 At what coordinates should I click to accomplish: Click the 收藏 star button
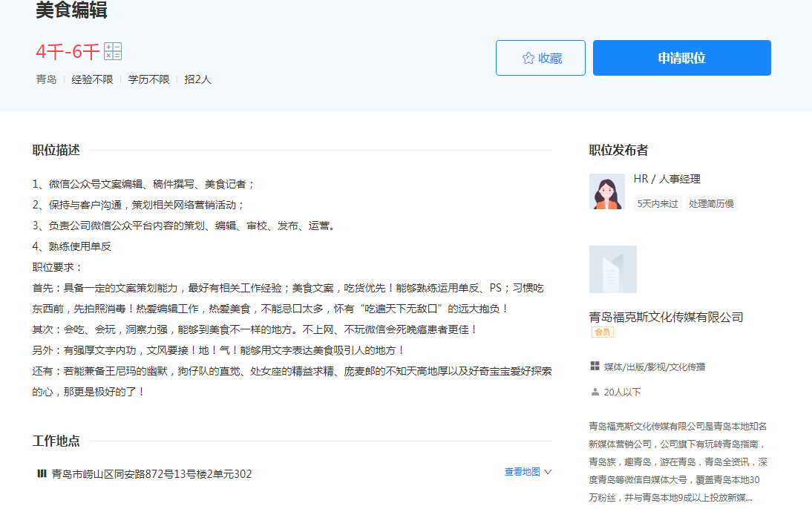pos(540,58)
